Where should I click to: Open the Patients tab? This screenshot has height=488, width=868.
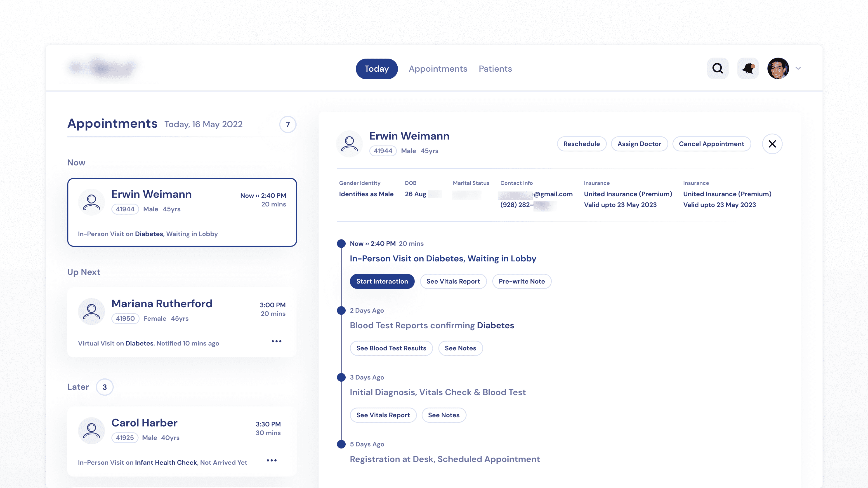point(495,69)
